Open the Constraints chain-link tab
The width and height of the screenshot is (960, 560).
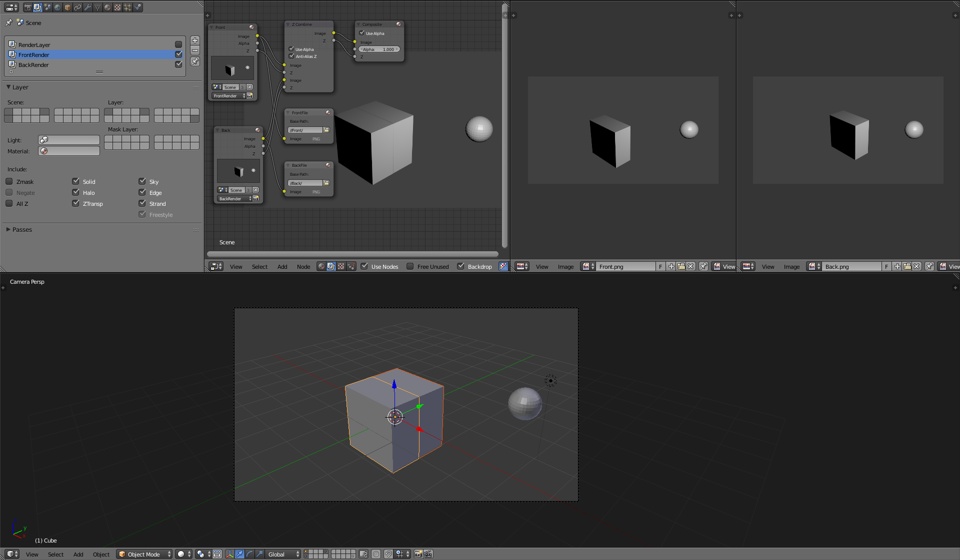[77, 7]
